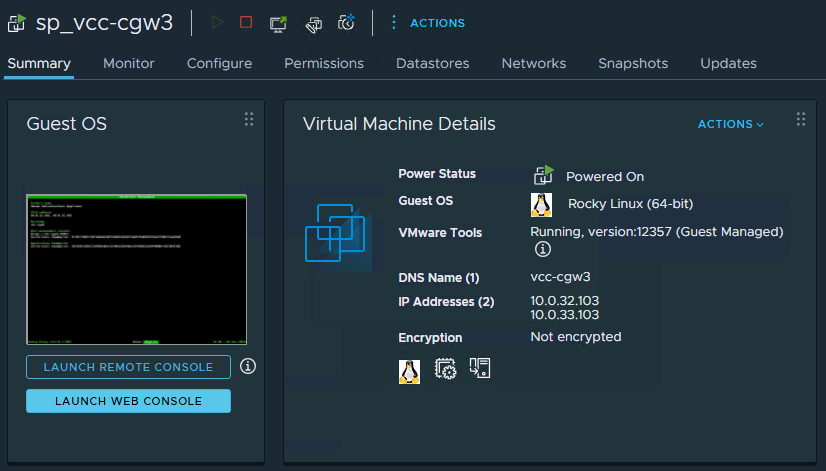Expand the Virtual Machine Details ACTIONS dropdown
Screen dimensions: 826x471
tap(730, 124)
